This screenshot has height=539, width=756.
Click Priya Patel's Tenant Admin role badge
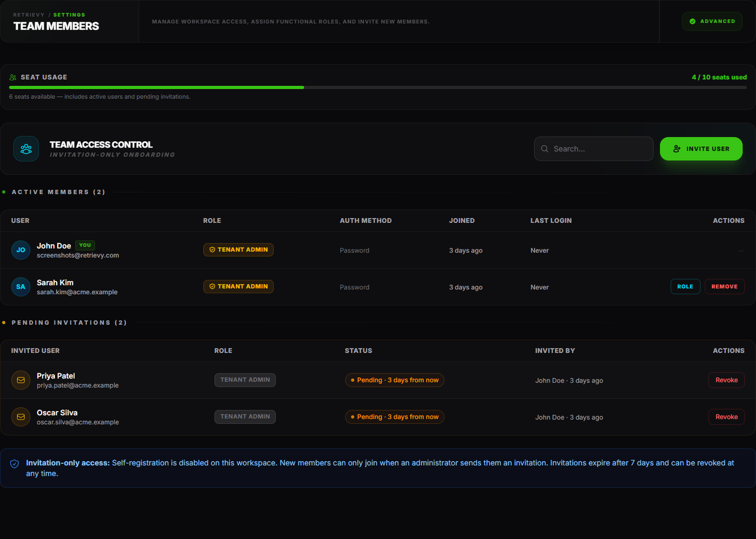(x=245, y=380)
